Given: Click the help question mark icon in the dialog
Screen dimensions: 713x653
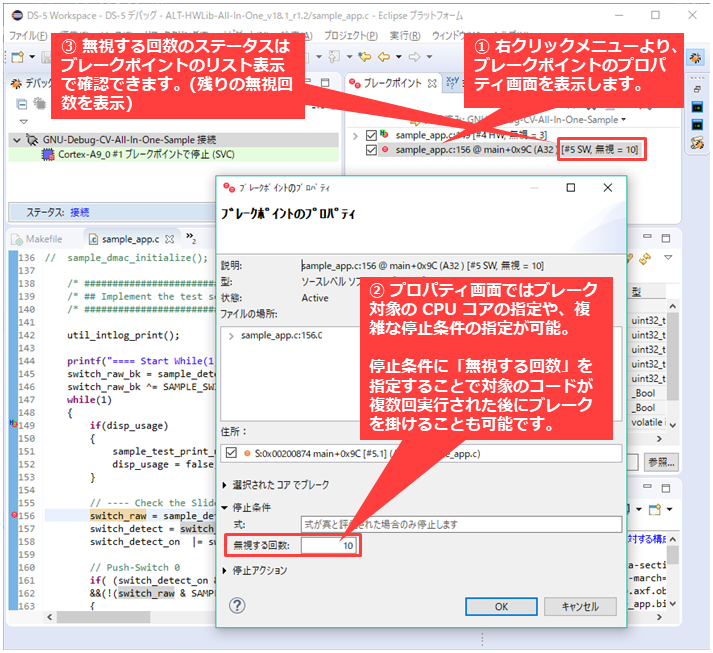Looking at the screenshot, I should (x=237, y=606).
